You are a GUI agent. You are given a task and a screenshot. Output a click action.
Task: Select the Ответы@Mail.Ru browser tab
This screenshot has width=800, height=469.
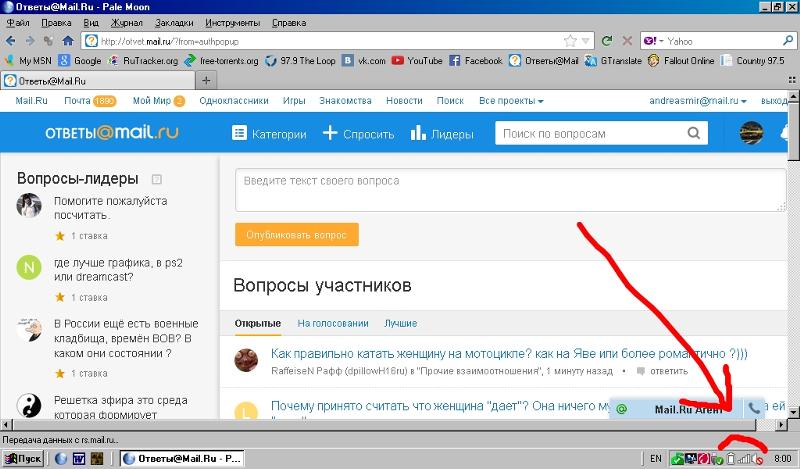[97, 81]
